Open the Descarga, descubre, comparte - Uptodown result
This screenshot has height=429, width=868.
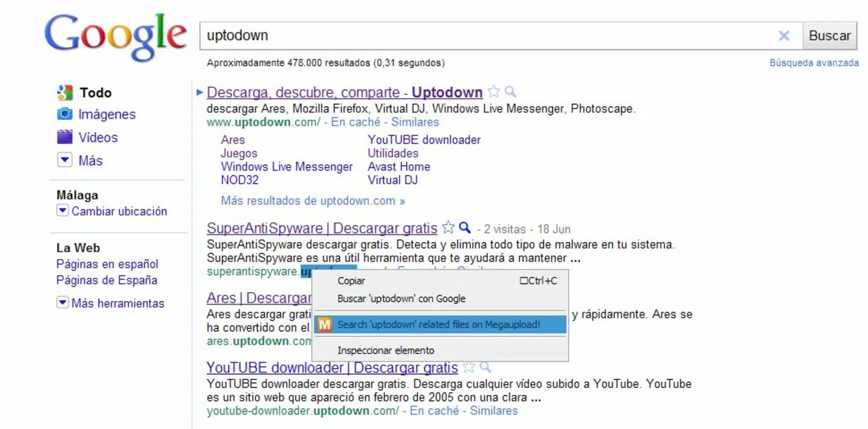[x=345, y=92]
